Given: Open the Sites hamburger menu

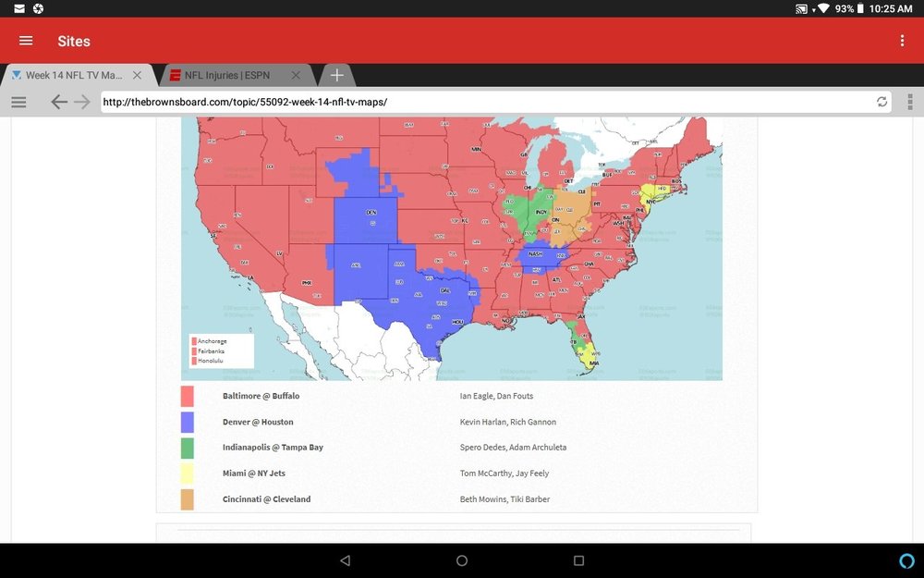Looking at the screenshot, I should tap(26, 41).
